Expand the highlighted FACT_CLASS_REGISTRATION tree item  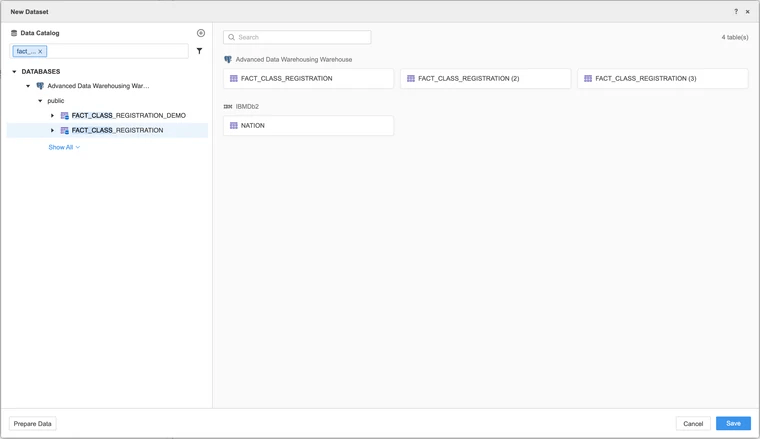pos(53,131)
